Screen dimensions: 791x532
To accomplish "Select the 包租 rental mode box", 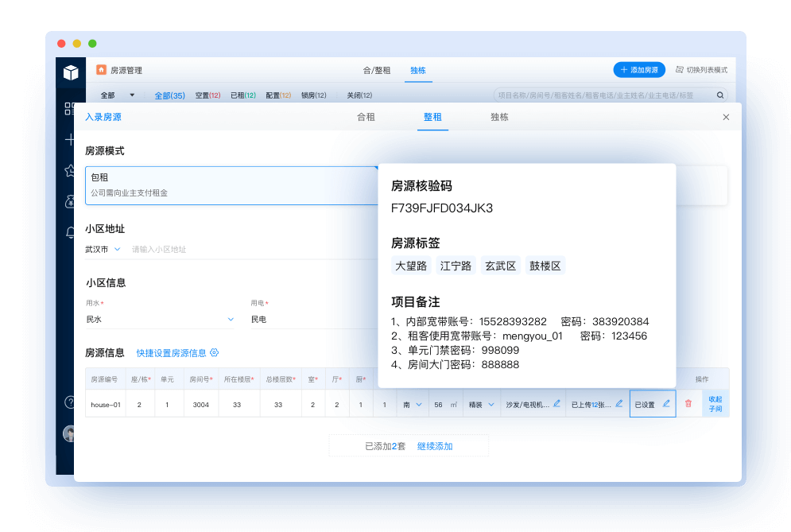I will coord(231,185).
